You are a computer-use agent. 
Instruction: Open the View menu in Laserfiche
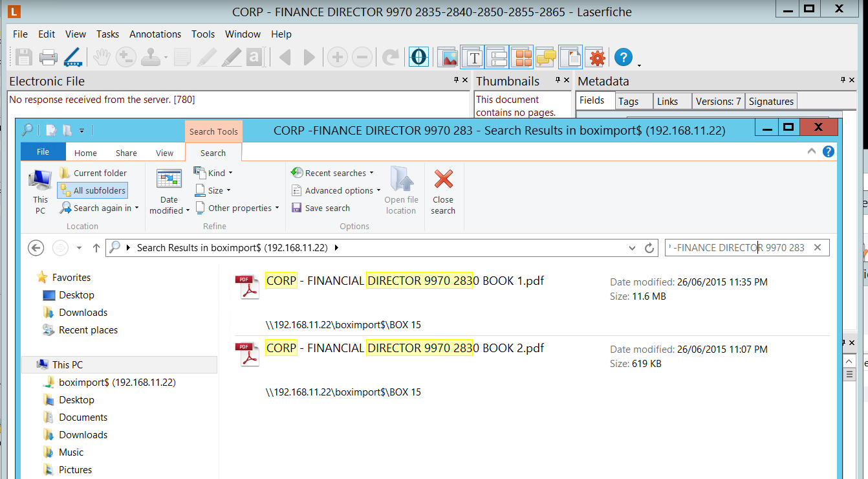pos(76,34)
